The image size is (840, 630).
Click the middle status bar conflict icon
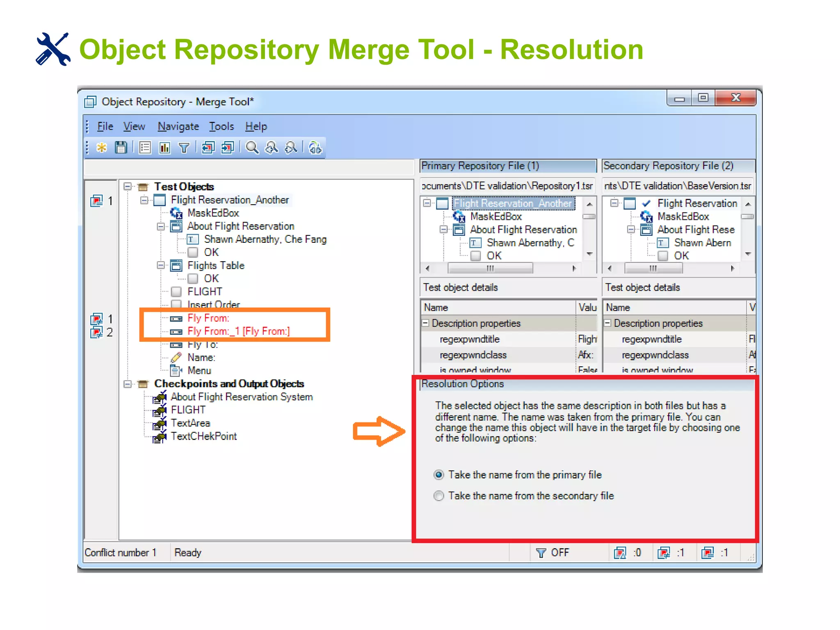click(x=664, y=553)
